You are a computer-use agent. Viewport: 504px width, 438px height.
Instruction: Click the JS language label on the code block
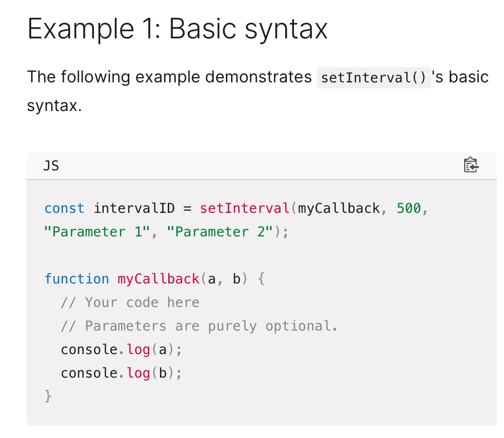51,166
